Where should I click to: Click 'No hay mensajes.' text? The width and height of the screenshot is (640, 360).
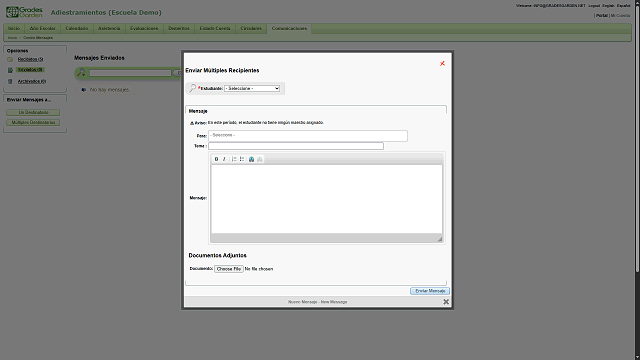click(x=109, y=90)
